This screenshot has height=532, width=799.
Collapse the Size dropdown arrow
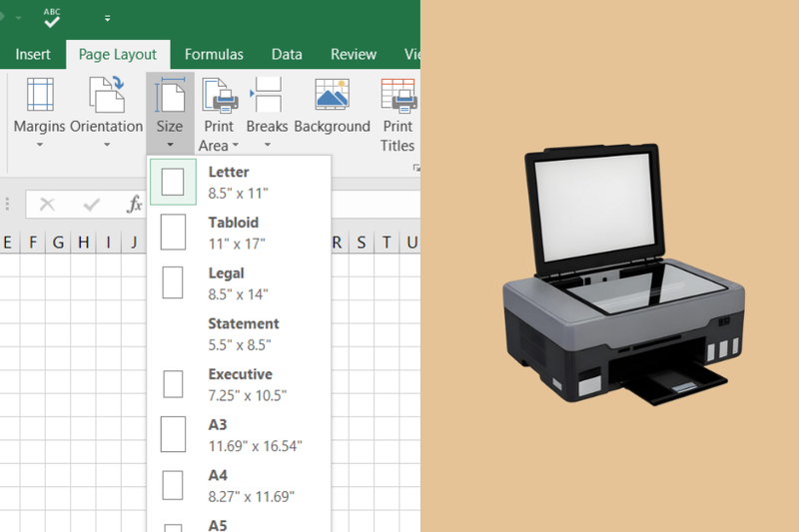pyautogui.click(x=170, y=145)
